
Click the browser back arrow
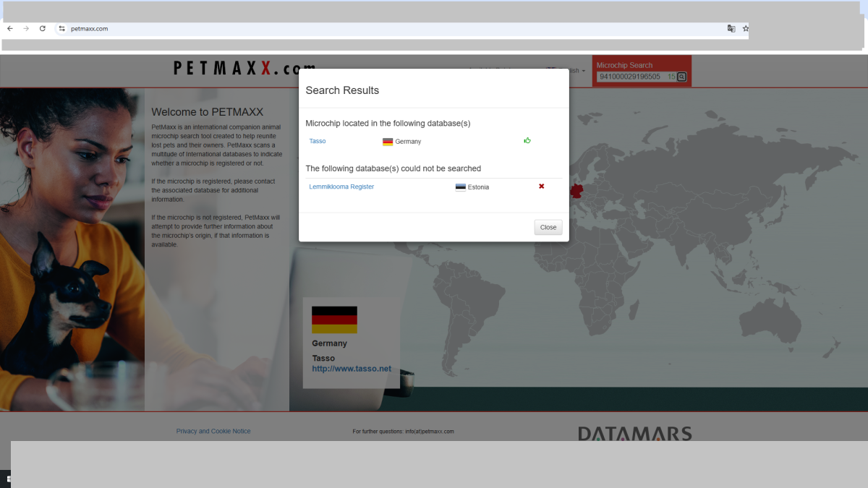[10, 28]
